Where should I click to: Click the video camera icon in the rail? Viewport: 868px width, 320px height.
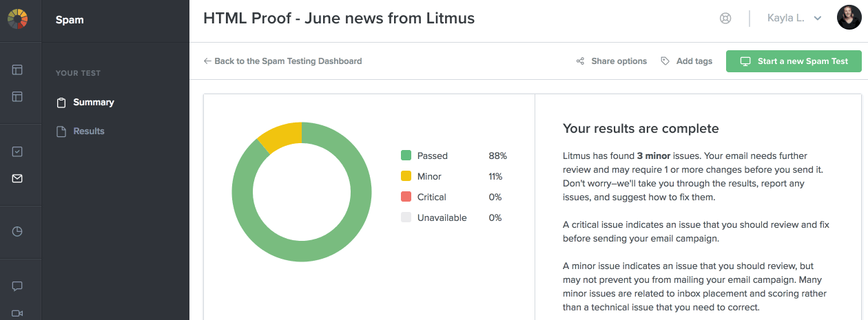coord(17,313)
